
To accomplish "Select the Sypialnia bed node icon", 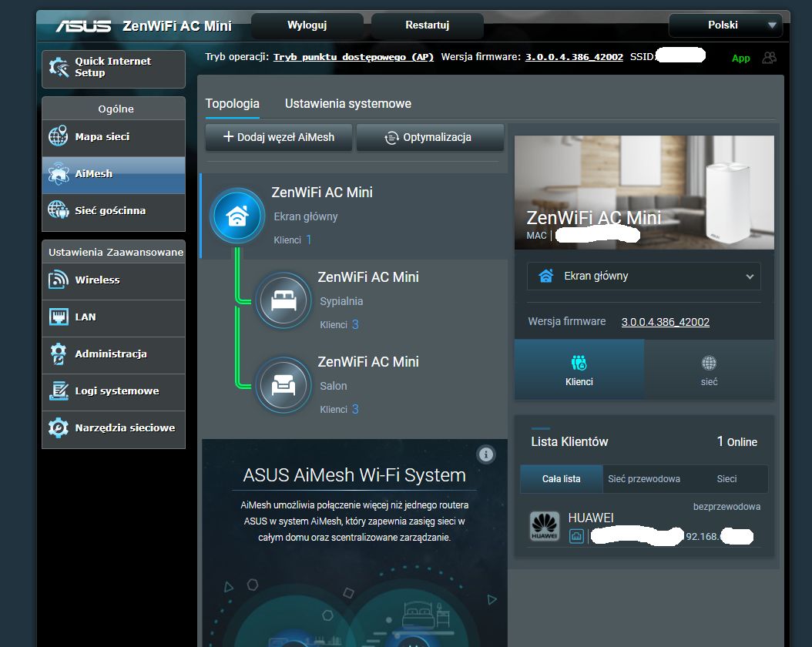I will pyautogui.click(x=284, y=300).
